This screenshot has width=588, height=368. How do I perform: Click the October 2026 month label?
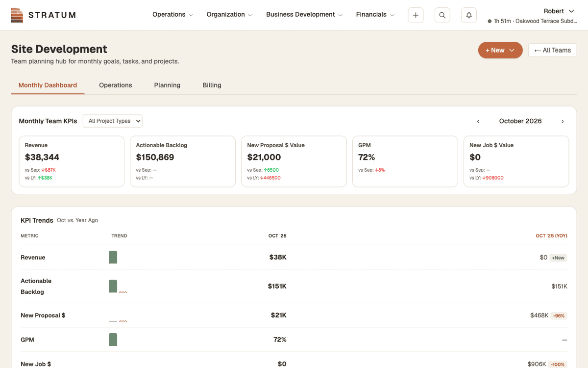tap(520, 121)
